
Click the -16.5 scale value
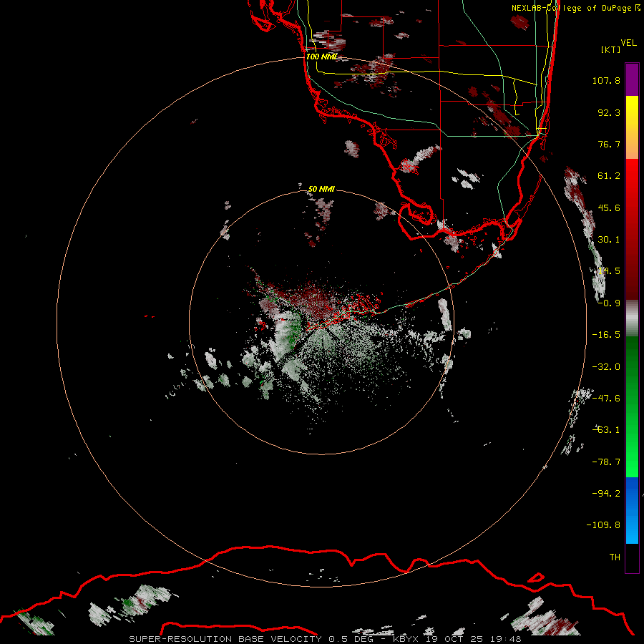click(x=606, y=335)
